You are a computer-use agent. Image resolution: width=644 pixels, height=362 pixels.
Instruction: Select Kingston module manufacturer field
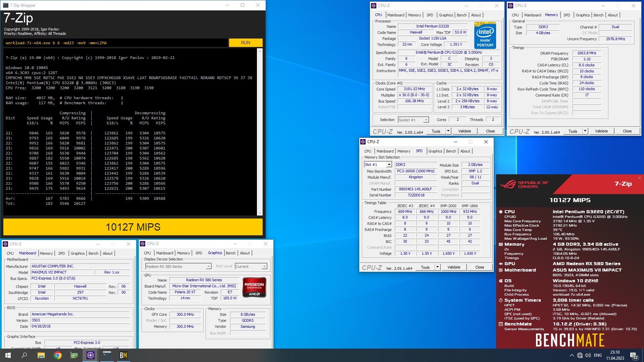[x=416, y=177]
